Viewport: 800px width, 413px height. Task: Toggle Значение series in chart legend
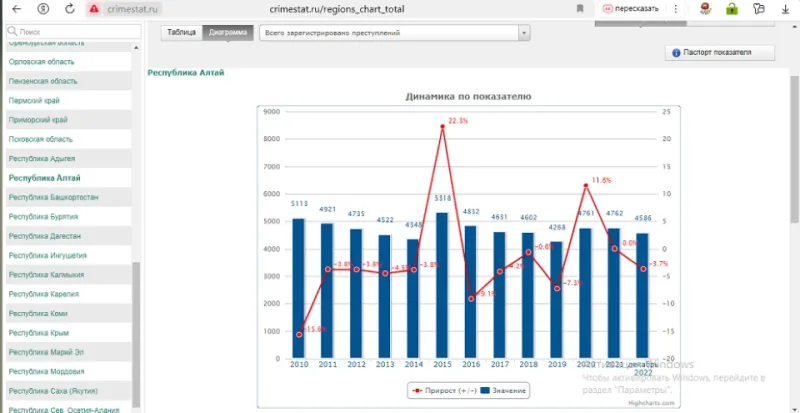(504, 391)
